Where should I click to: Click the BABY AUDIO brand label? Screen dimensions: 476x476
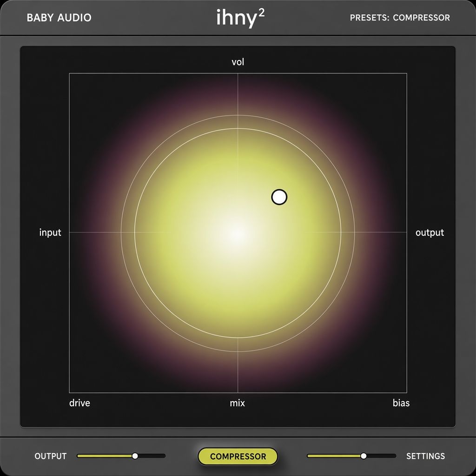[x=59, y=18]
